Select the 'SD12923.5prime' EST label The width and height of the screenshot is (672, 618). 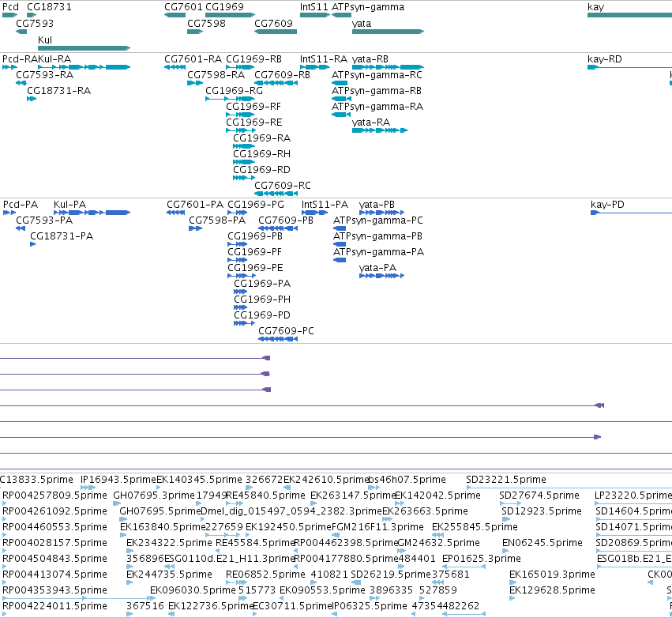542,511
